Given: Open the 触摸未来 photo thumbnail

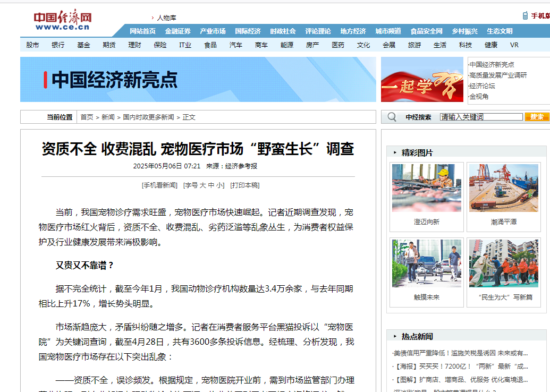Looking at the screenshot, I should click(x=427, y=263).
